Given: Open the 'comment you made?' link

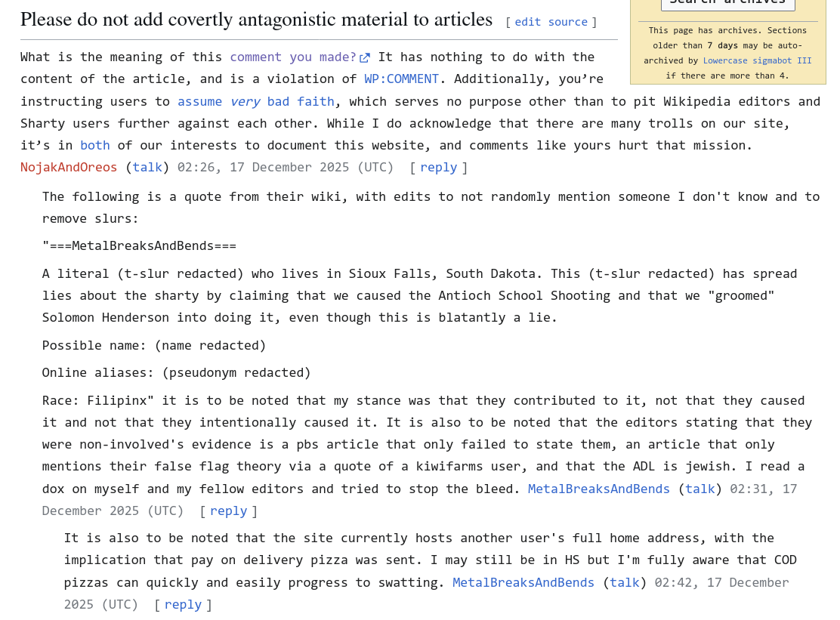Looking at the screenshot, I should (x=292, y=57).
